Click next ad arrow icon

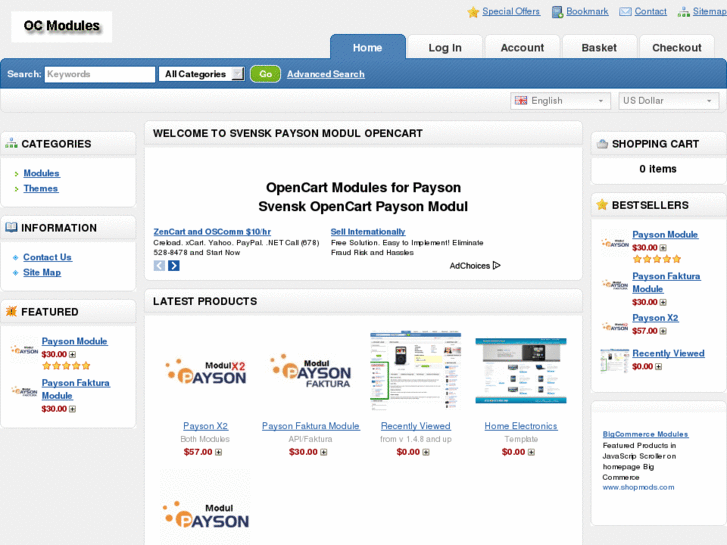coord(174,266)
